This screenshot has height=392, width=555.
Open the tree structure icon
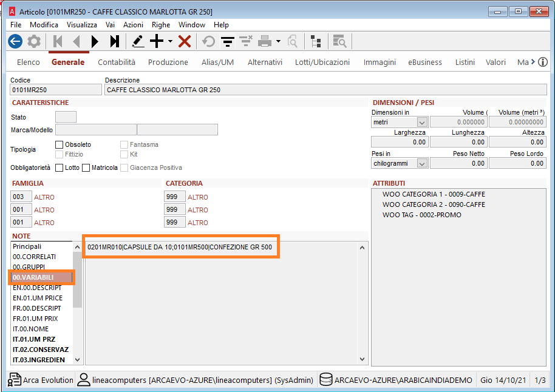click(316, 41)
